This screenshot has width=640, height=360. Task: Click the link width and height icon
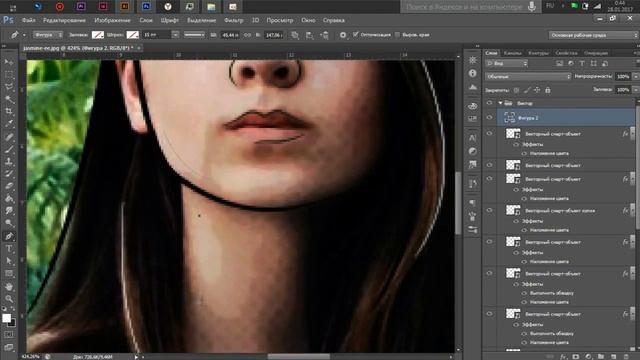[x=247, y=35]
